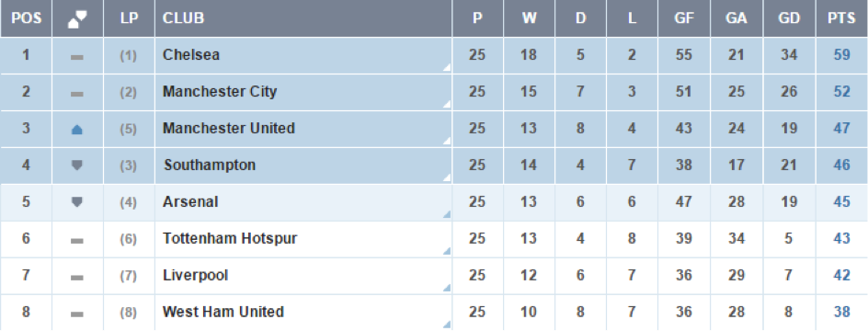868x331 pixels.
Task: Click the GF column header
Action: coord(684,18)
